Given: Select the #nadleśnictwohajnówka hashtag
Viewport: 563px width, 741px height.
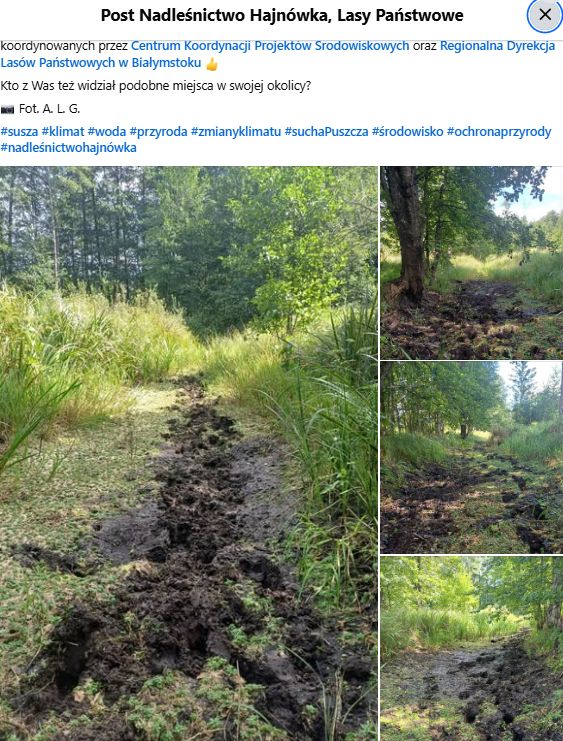Looking at the screenshot, I should pyautogui.click(x=69, y=147).
